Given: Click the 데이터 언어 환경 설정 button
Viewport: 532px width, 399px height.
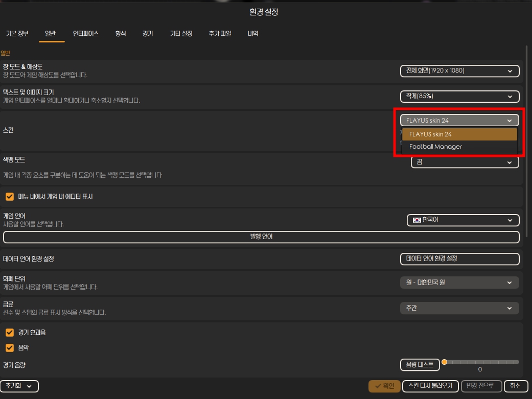Looking at the screenshot, I should coord(459,259).
